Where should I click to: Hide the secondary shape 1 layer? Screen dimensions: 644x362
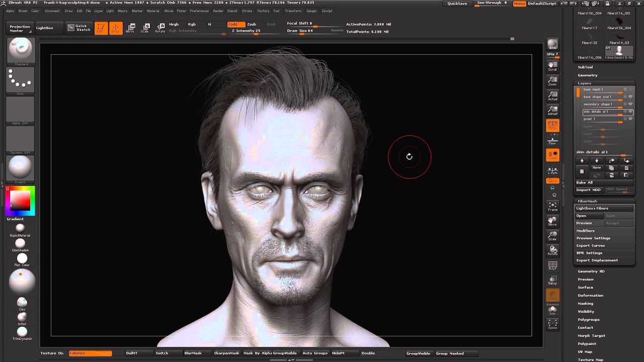630,104
